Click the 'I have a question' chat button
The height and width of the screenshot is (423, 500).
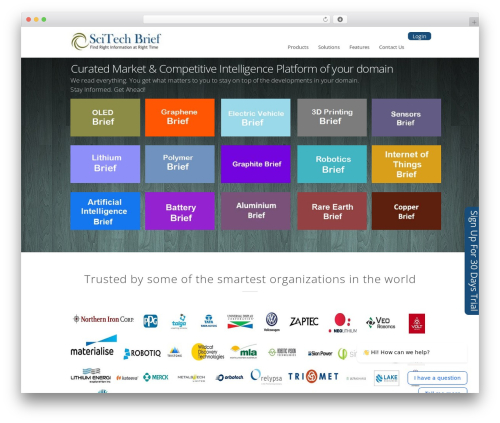pos(437,378)
